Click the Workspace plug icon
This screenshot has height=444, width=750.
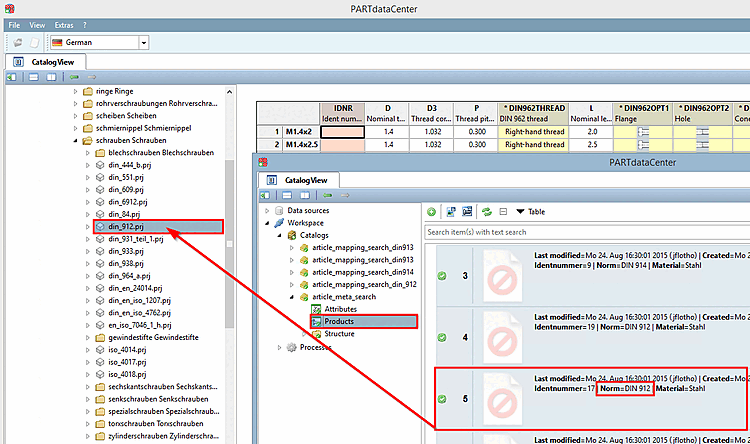(279, 223)
